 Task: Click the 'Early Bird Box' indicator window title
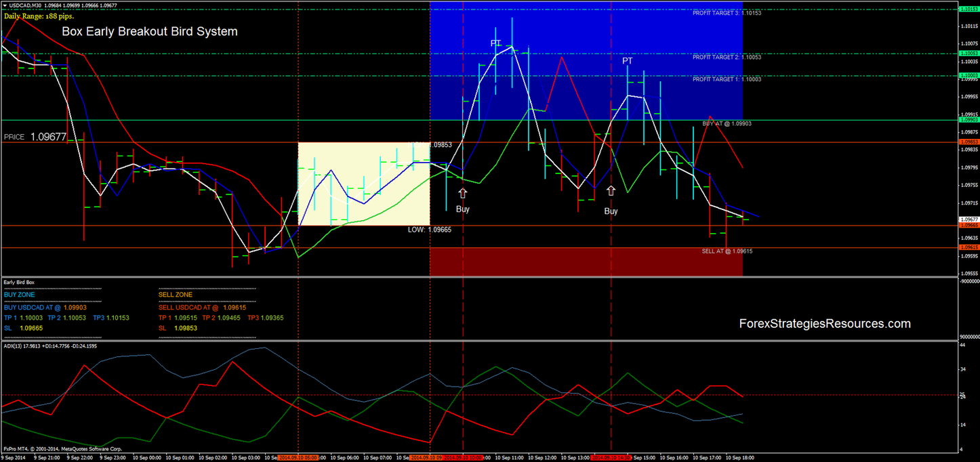coord(19,282)
